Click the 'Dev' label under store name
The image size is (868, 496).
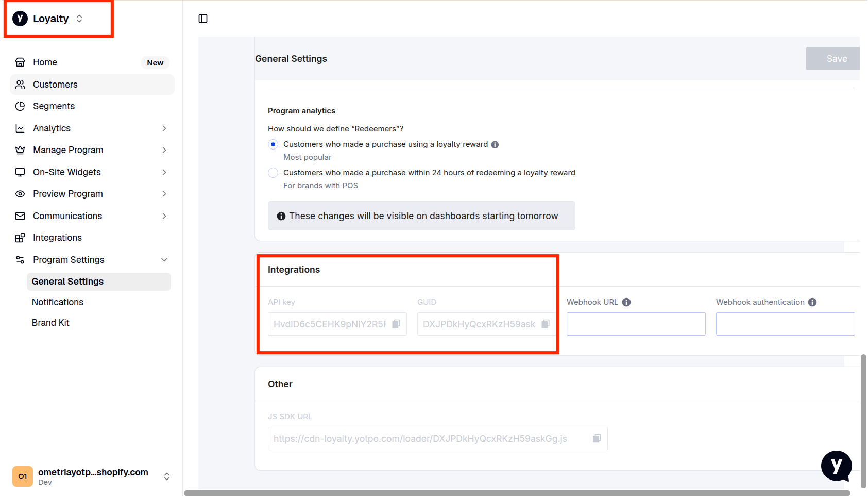(45, 483)
